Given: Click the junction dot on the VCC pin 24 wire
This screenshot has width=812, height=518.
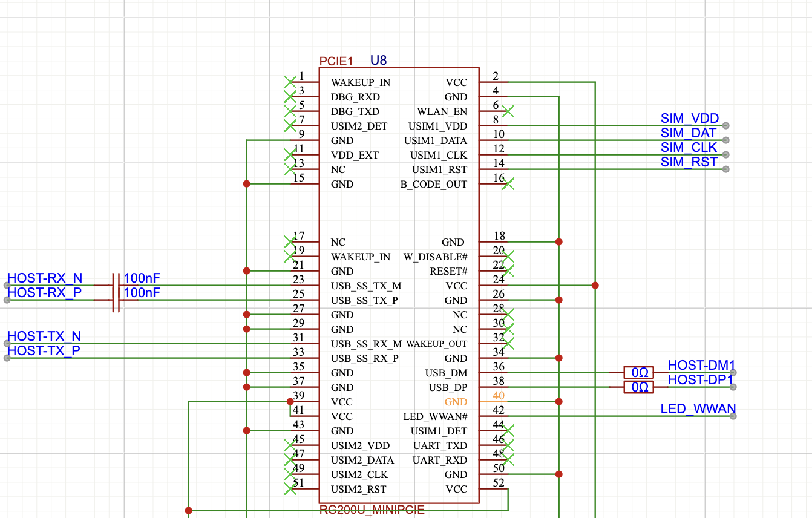Looking at the screenshot, I should click(x=595, y=285).
